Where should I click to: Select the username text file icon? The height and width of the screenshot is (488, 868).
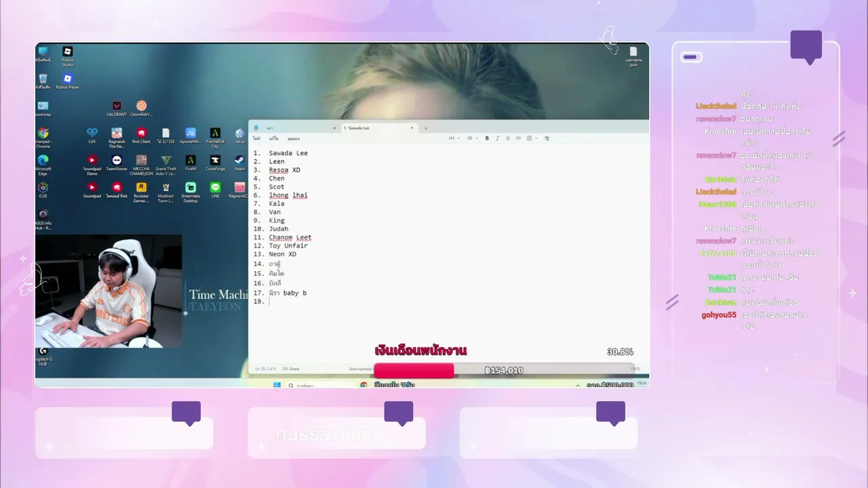pos(633,56)
